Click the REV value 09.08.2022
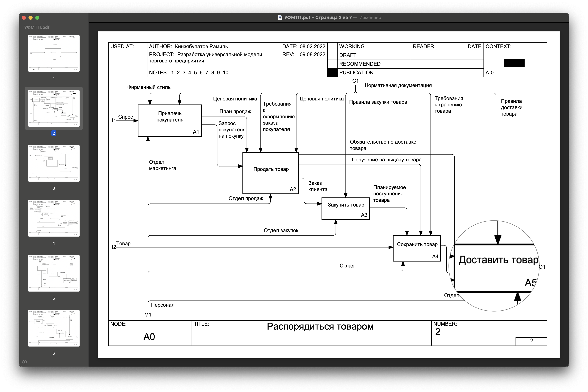 [312, 54]
